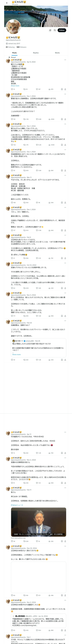Switch to the Replies tab
Viewport: 72px width, 644px height.
click(x=36, y=53)
